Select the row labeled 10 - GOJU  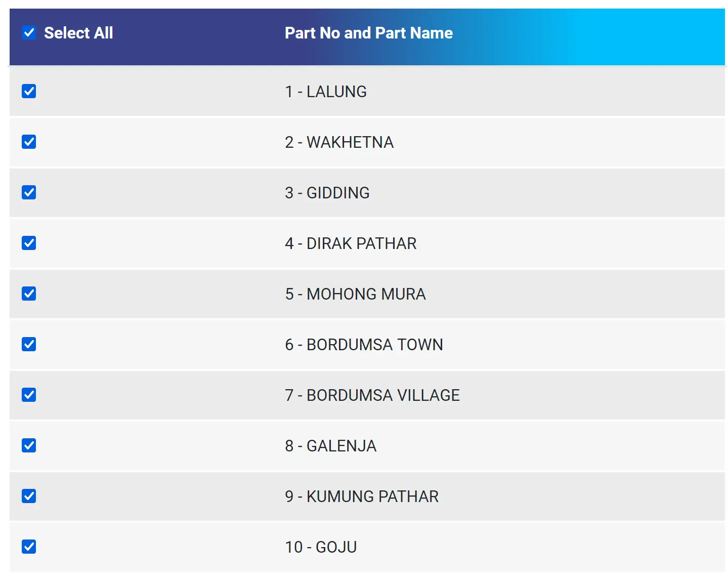click(x=320, y=547)
